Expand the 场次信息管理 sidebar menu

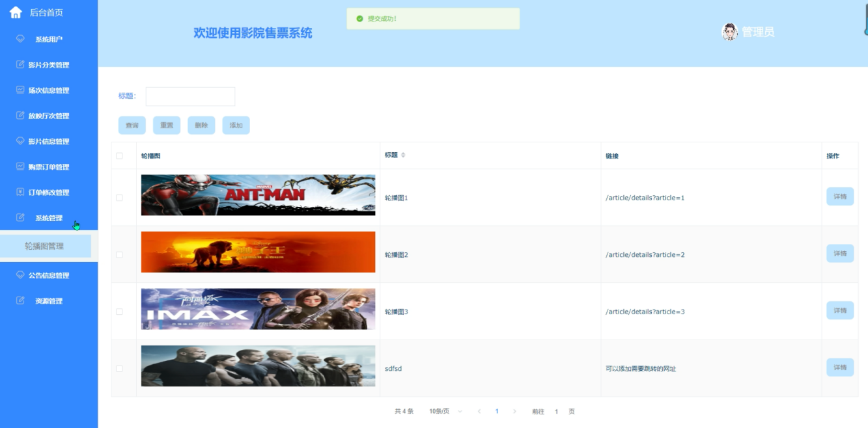(49, 90)
